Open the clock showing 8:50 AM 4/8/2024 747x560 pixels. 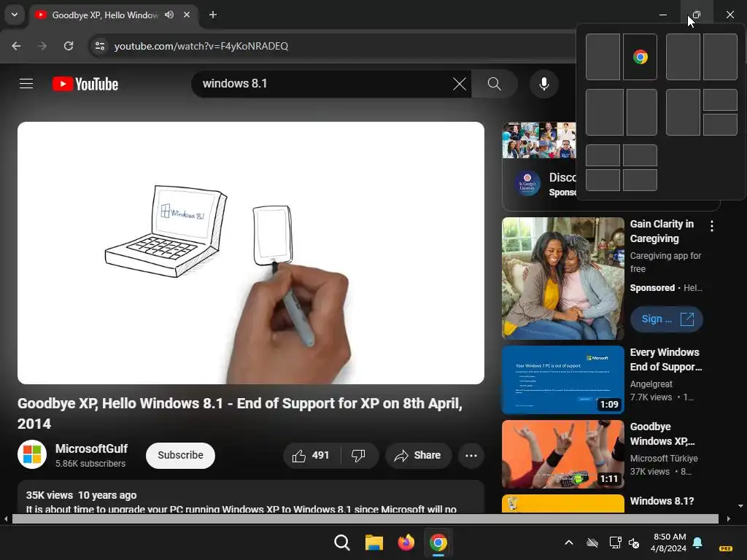click(669, 542)
